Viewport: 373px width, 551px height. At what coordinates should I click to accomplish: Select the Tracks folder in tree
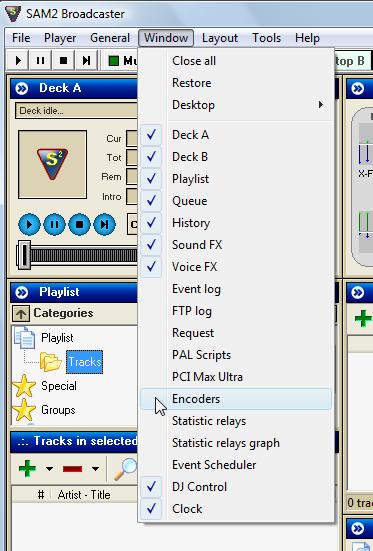(x=84, y=362)
